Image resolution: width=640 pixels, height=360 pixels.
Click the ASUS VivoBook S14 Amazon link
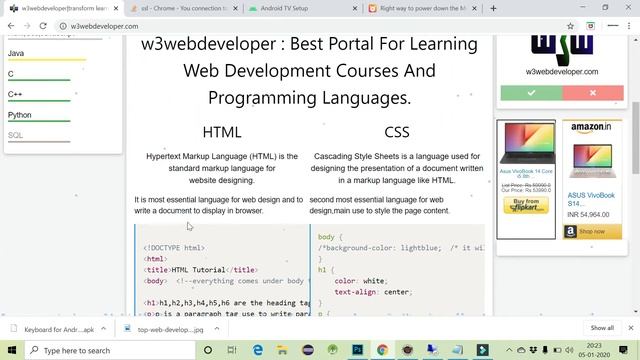click(591, 199)
